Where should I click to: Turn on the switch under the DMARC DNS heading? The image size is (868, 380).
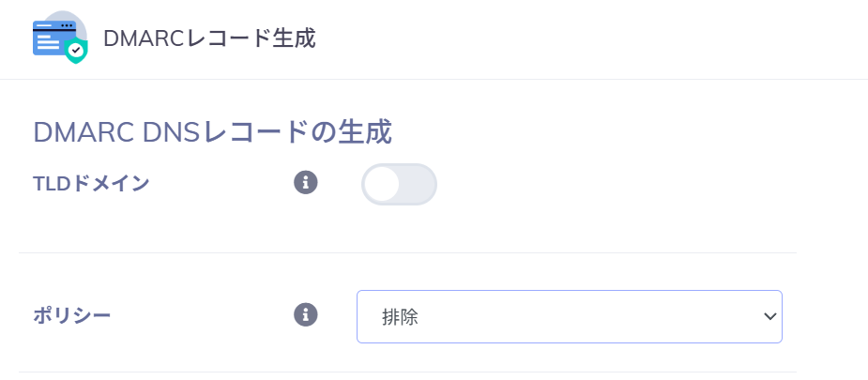[399, 184]
